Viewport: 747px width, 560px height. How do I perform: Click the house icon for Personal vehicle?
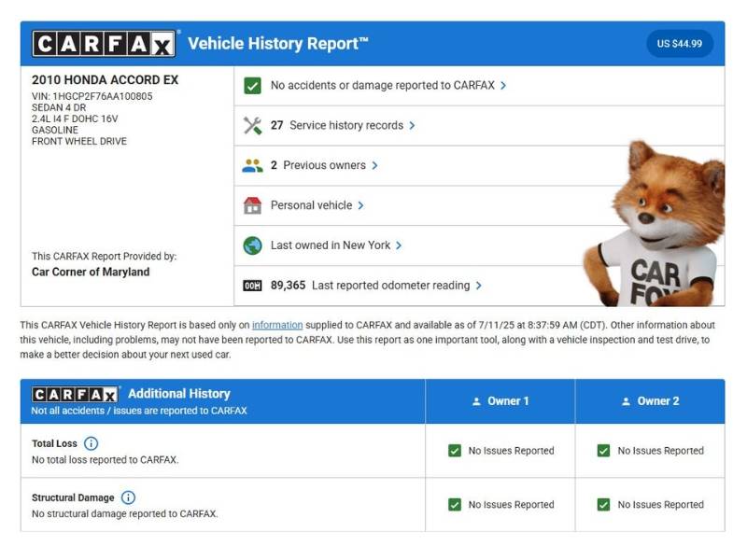click(252, 205)
